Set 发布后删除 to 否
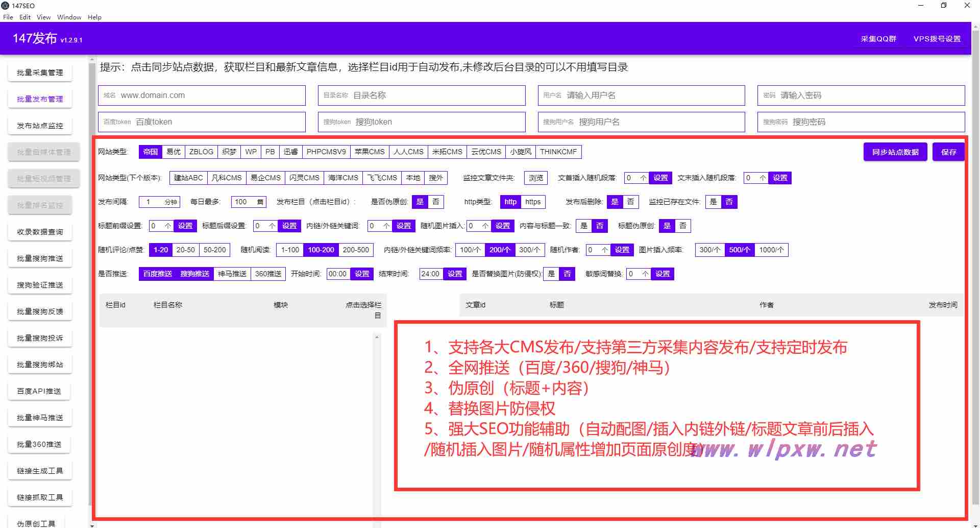The image size is (980, 528). 631,202
